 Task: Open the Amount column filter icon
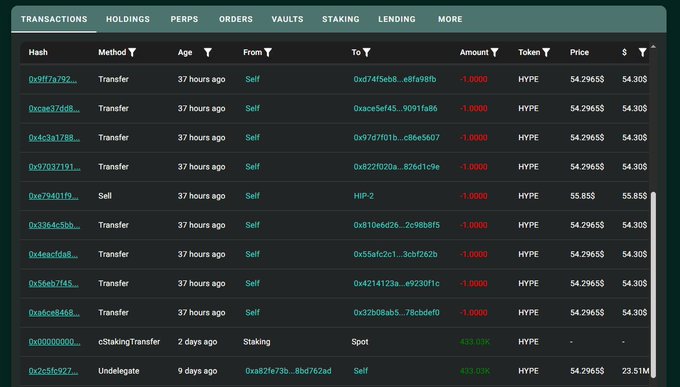pyautogui.click(x=494, y=52)
